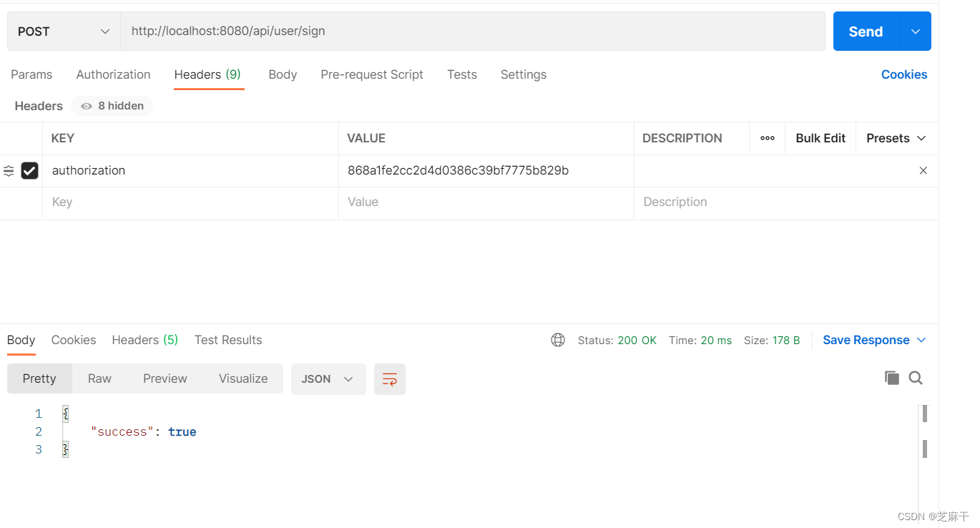Copy the JSON response to clipboard

click(892, 378)
